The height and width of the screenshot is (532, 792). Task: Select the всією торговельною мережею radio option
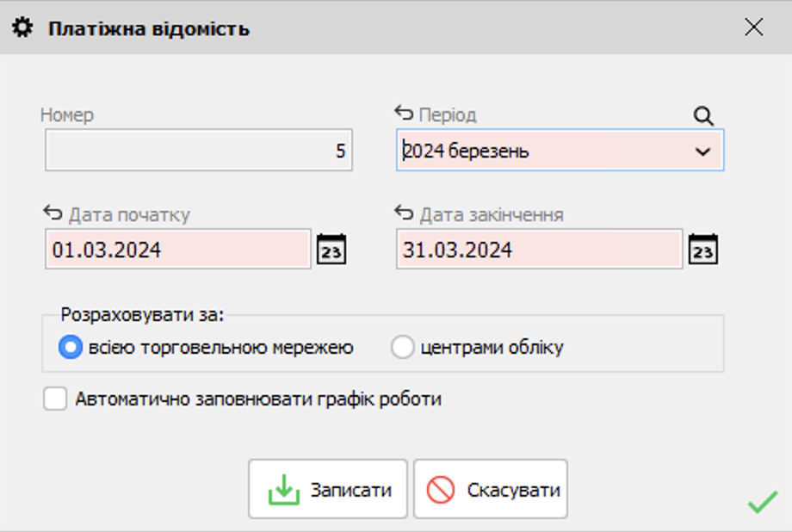70,348
